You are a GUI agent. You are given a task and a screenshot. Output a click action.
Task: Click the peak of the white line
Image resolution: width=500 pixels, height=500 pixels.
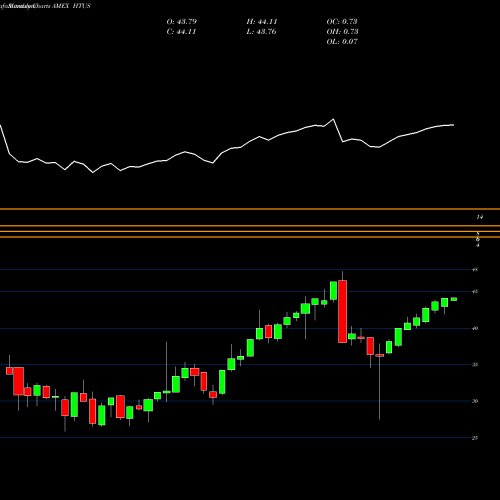coord(333,119)
